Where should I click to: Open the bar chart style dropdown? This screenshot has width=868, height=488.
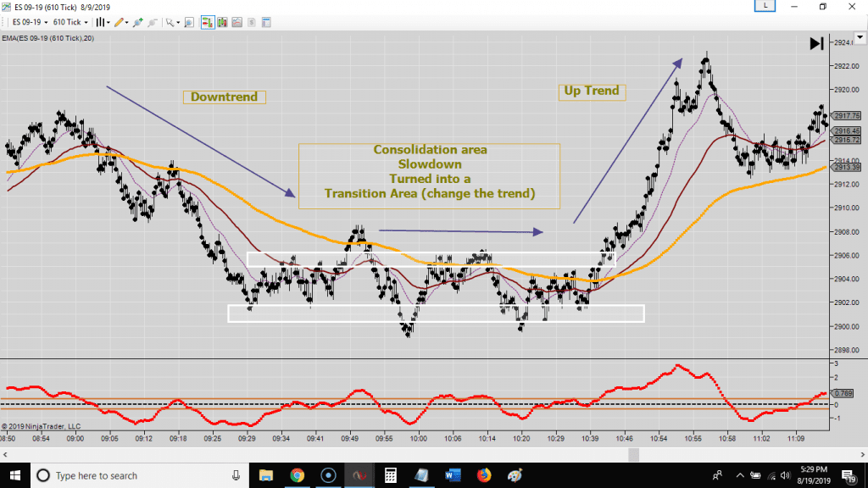point(103,22)
